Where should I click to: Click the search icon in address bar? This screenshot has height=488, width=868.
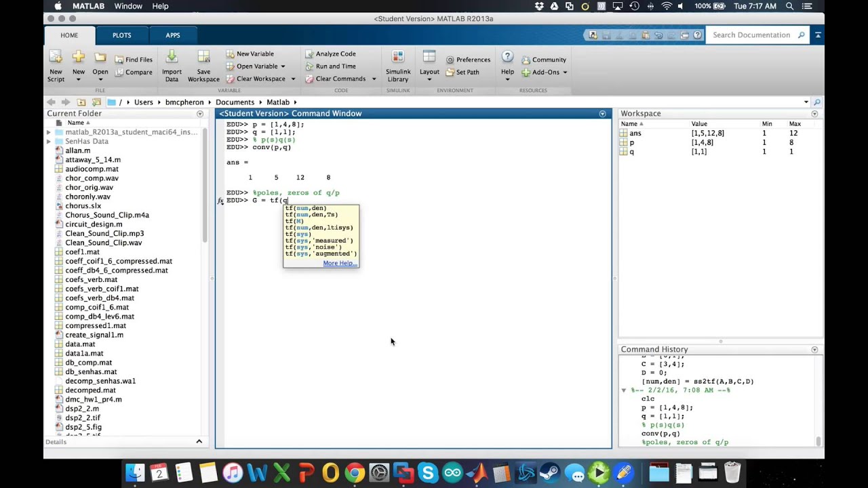(x=817, y=102)
